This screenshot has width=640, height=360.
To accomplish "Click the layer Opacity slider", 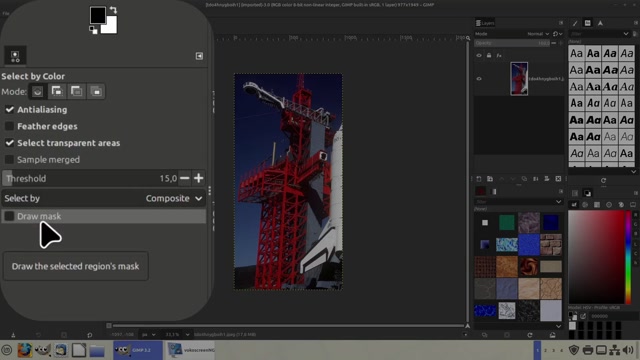I will tap(512, 43).
